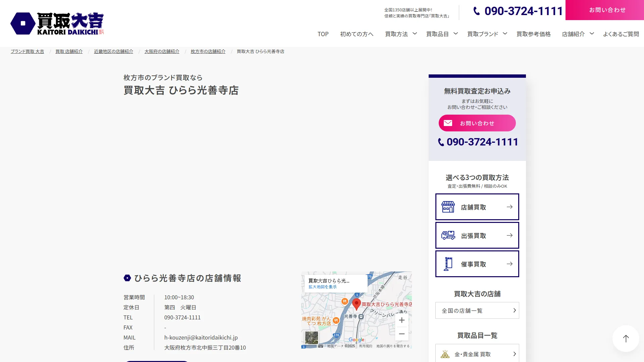Click the red map pin marker
This screenshot has width=644, height=362.
coord(357,304)
